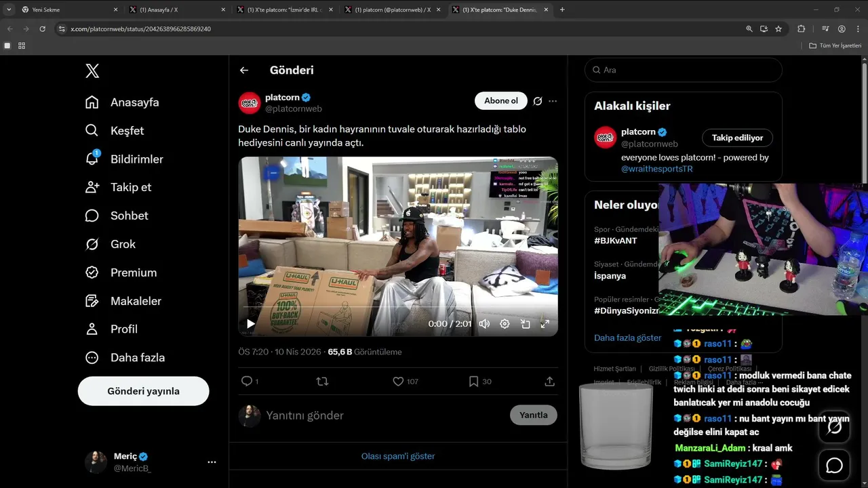868x488 pixels.
Task: Toggle picture-in-picture on the video
Action: (x=525, y=324)
